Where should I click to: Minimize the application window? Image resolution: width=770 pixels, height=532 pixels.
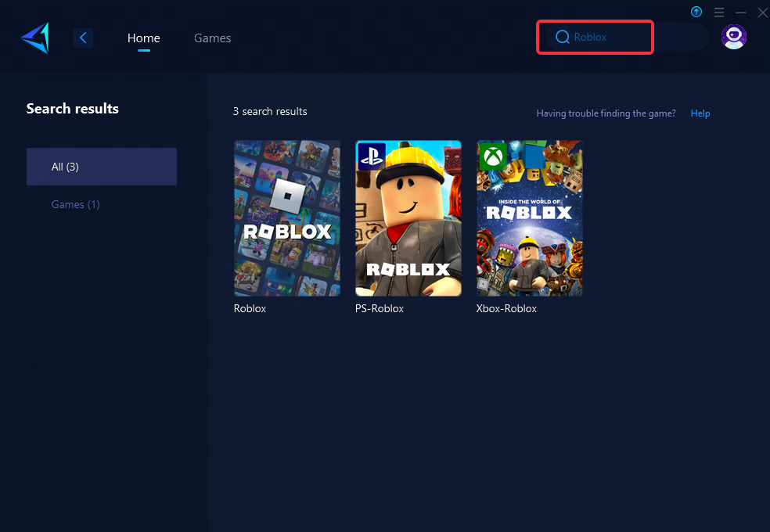[740, 13]
